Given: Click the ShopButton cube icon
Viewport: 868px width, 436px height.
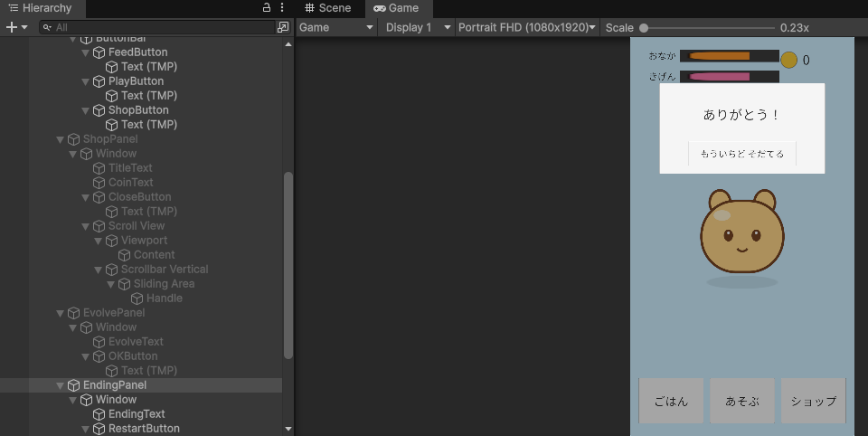Looking at the screenshot, I should 99,110.
